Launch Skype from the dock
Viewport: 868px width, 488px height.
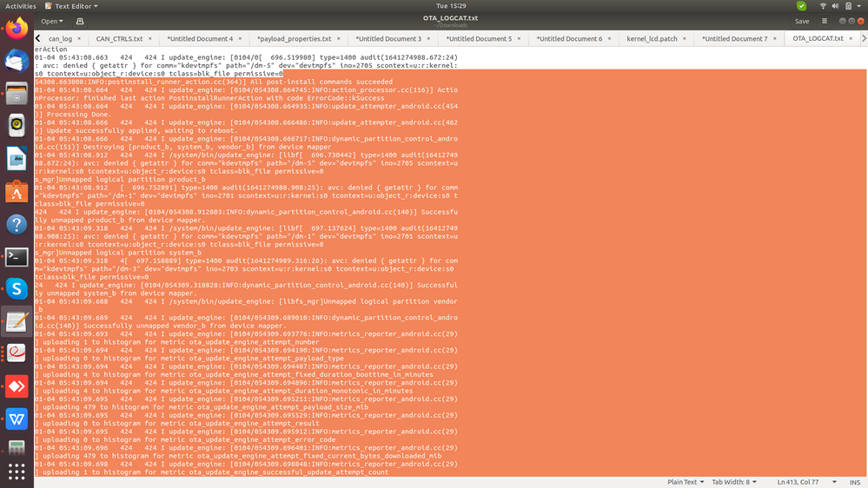17,289
